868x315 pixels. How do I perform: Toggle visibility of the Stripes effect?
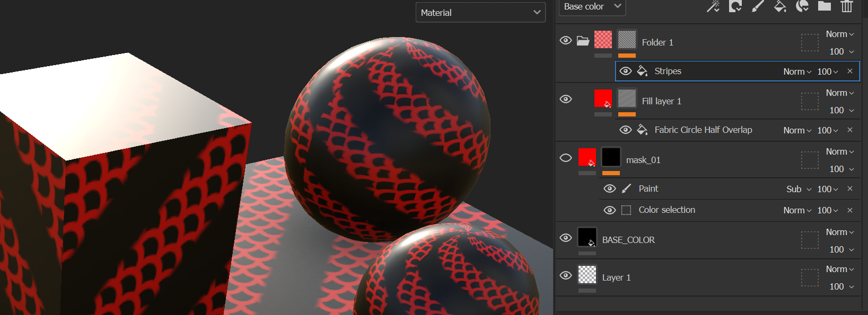626,71
